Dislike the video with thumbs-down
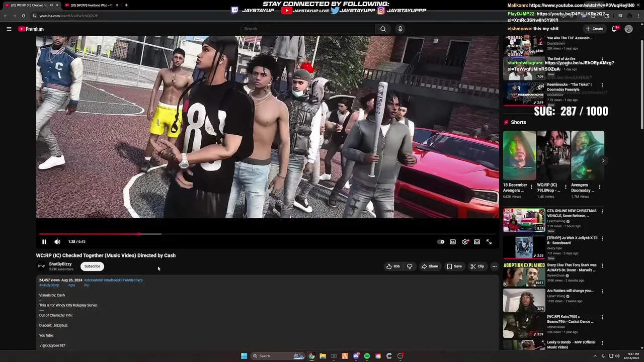 coord(410,266)
